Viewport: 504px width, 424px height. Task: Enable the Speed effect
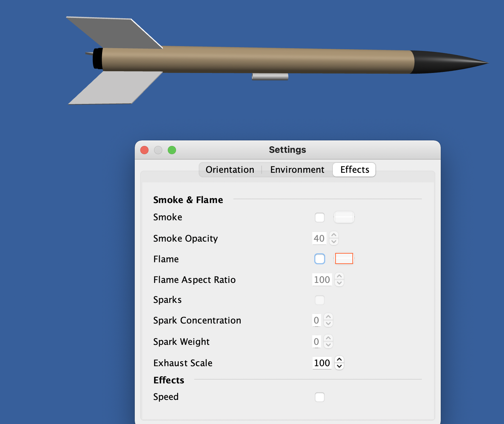[319, 397]
